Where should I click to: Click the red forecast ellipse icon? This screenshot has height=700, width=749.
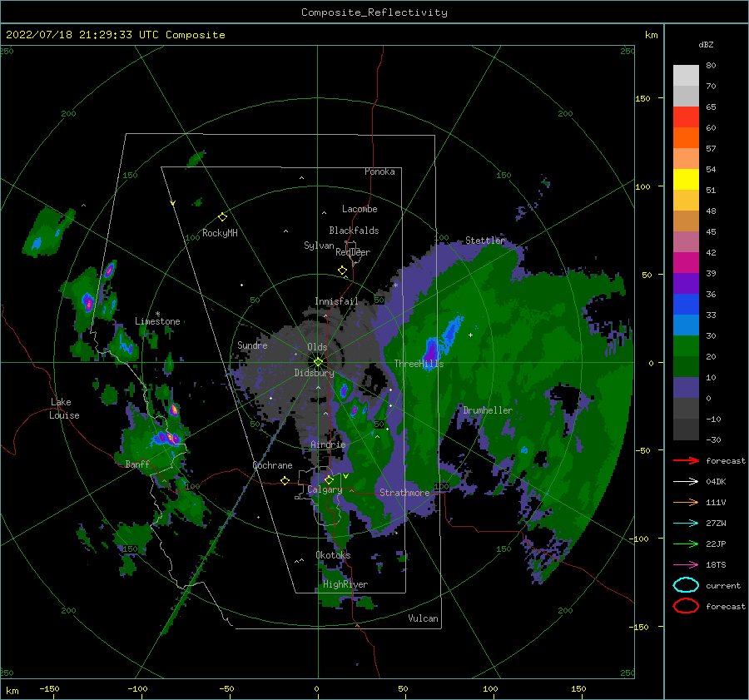pos(686,606)
